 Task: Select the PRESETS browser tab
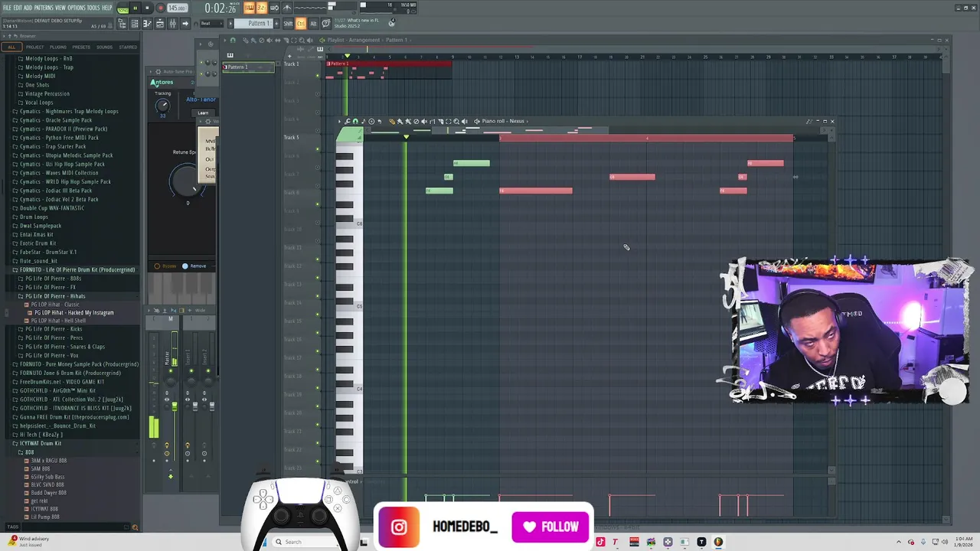pyautogui.click(x=81, y=47)
